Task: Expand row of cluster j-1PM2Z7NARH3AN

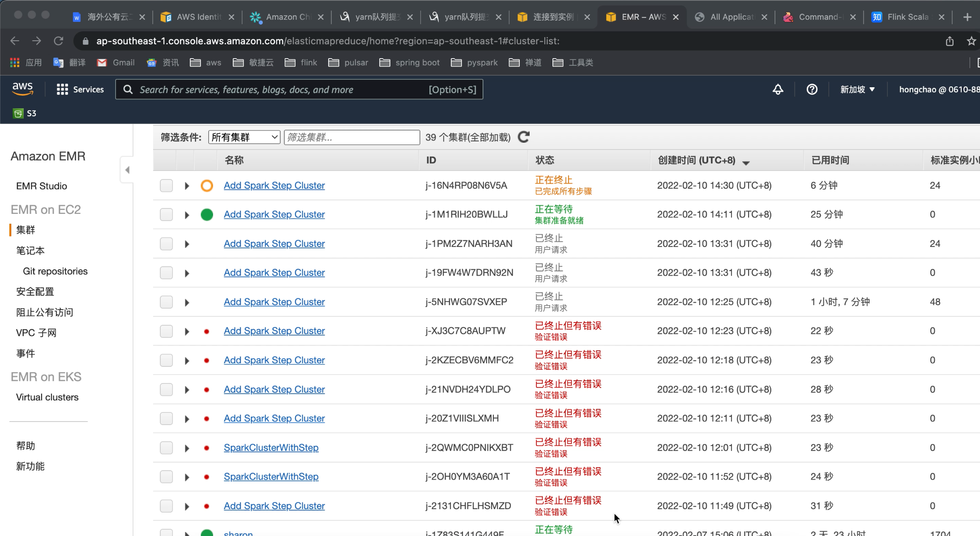Action: point(187,244)
